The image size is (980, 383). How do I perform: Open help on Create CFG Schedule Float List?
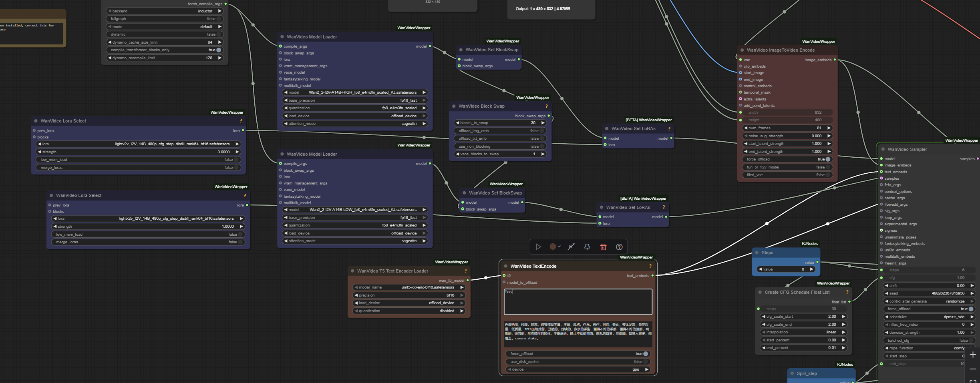point(847,292)
